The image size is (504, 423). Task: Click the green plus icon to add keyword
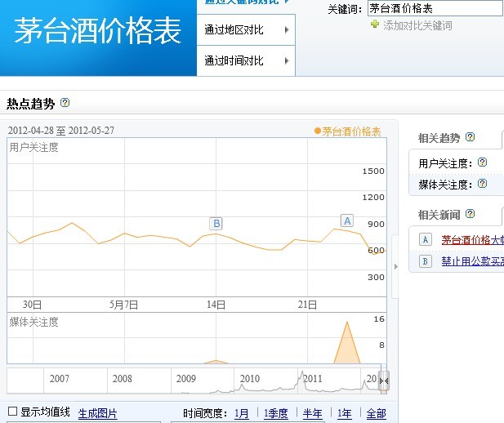click(x=374, y=24)
